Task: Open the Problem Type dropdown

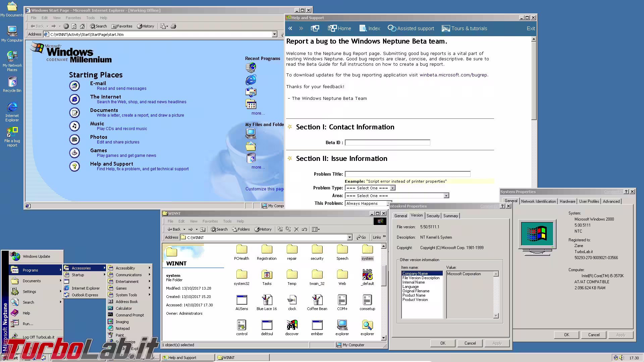Action: (392, 188)
